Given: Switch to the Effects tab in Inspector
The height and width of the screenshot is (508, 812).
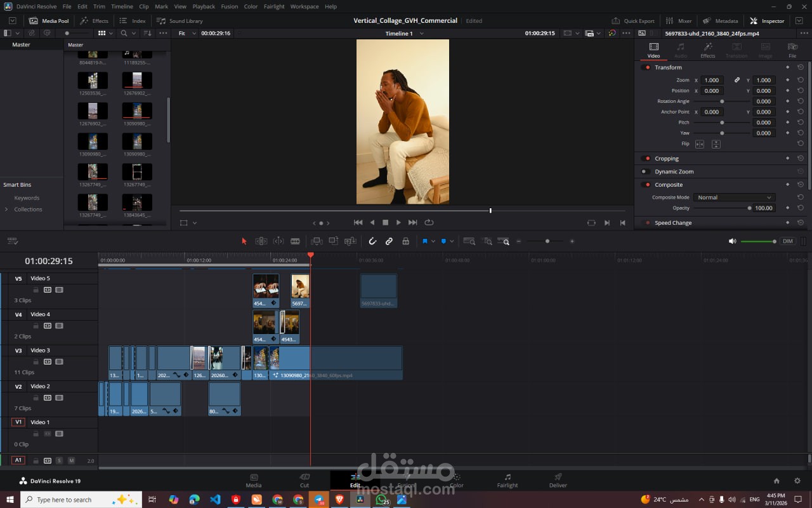Looking at the screenshot, I should [x=707, y=50].
